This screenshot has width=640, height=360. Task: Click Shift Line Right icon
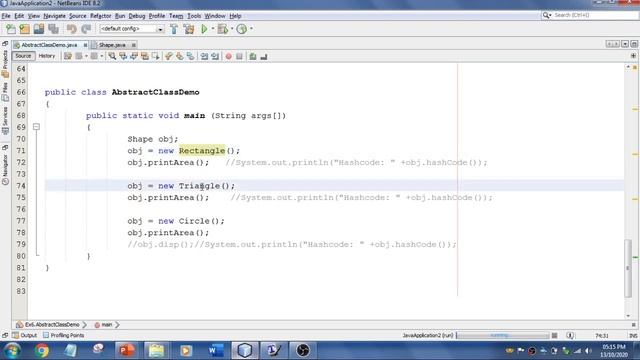[215, 56]
